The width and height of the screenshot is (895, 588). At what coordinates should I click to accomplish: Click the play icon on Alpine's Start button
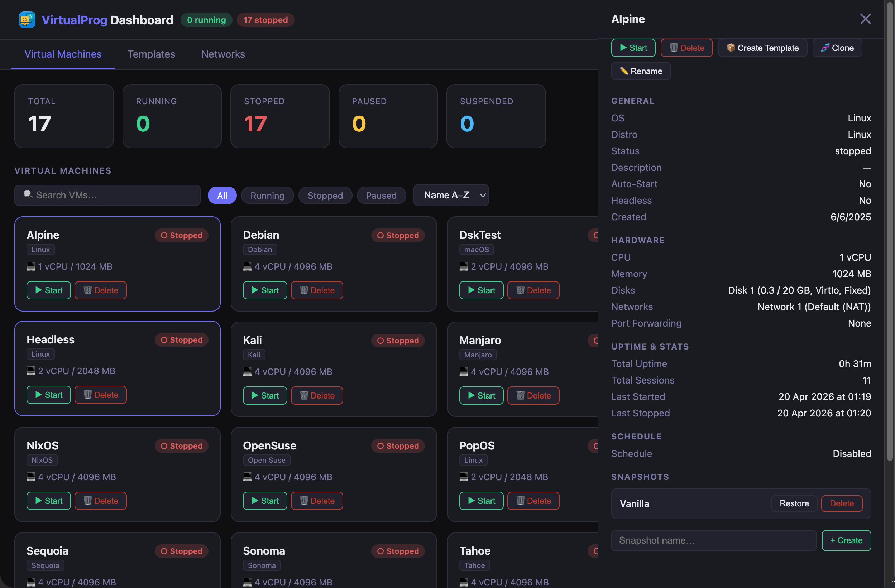(x=39, y=290)
